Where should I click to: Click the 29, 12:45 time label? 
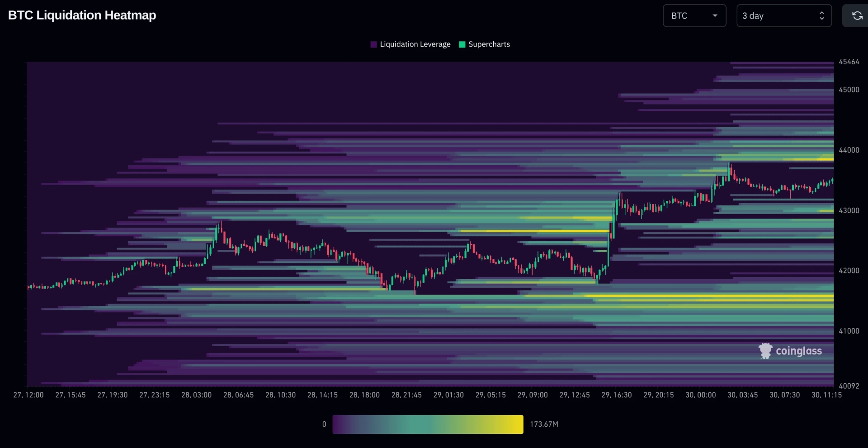coord(575,395)
